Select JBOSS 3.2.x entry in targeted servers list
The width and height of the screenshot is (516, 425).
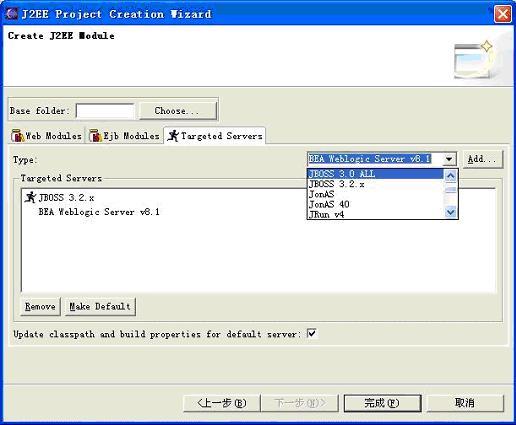[x=66, y=198]
